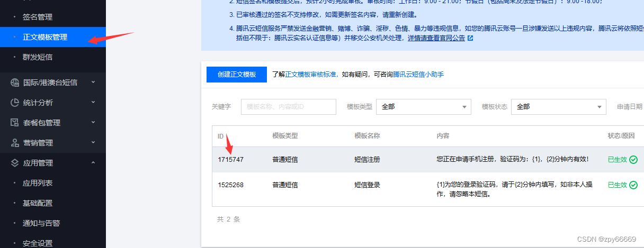Viewport: 644px width, 248px height.
Task: Click the 共 2 条 count text
Action: click(228, 219)
